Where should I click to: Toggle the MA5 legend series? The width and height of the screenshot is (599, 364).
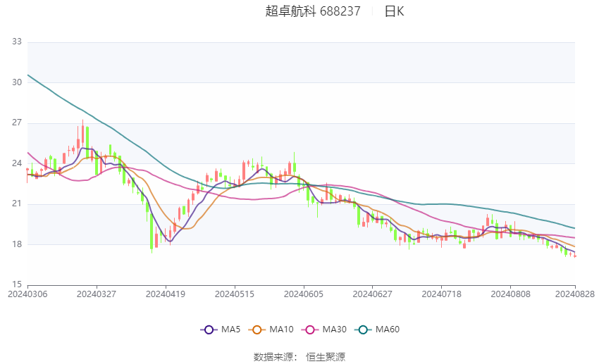[x=221, y=330]
